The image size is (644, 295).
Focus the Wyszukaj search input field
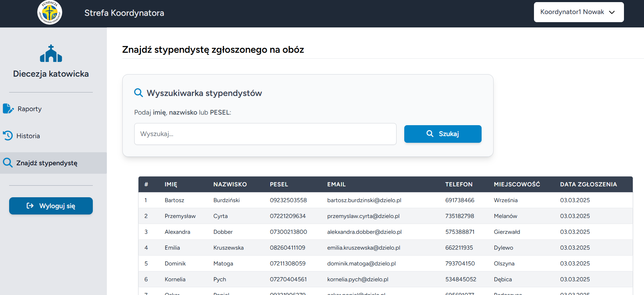265,134
